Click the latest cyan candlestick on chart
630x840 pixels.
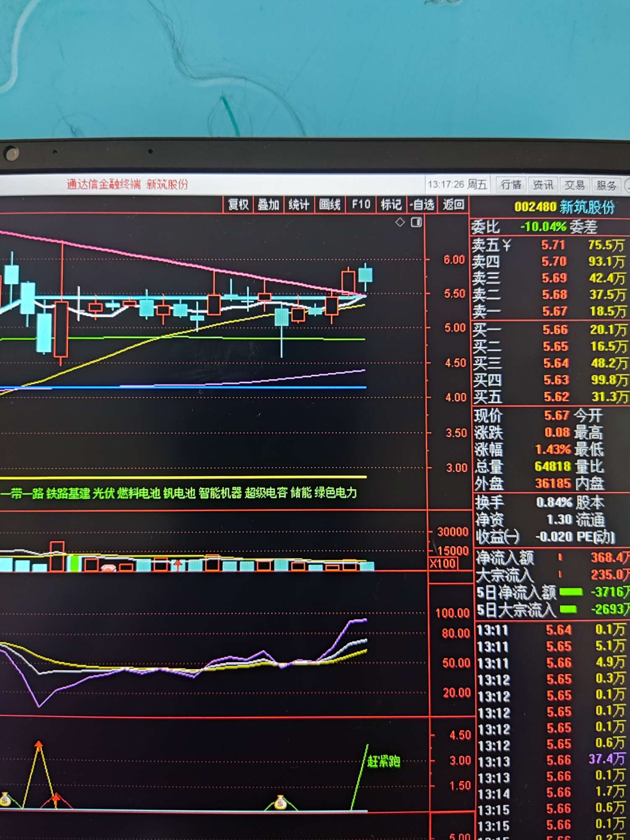(x=365, y=276)
